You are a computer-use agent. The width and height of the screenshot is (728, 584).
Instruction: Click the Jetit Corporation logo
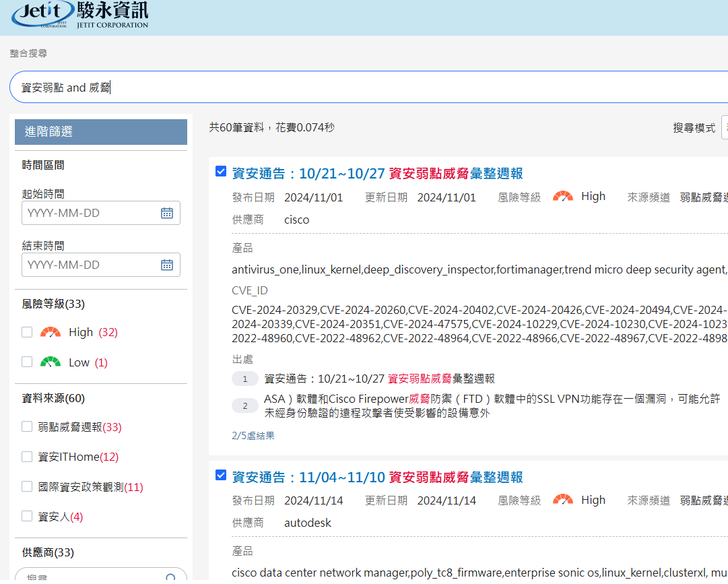tap(80, 15)
